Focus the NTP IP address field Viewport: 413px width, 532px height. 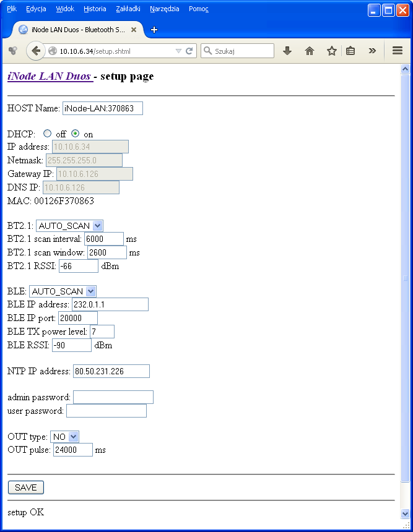(111, 371)
